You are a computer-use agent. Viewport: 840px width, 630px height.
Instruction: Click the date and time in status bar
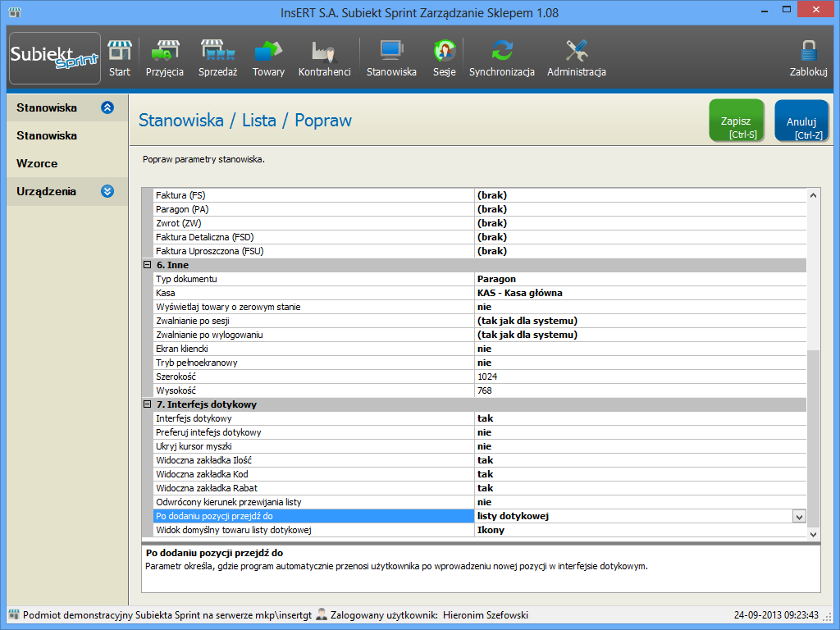point(776,615)
